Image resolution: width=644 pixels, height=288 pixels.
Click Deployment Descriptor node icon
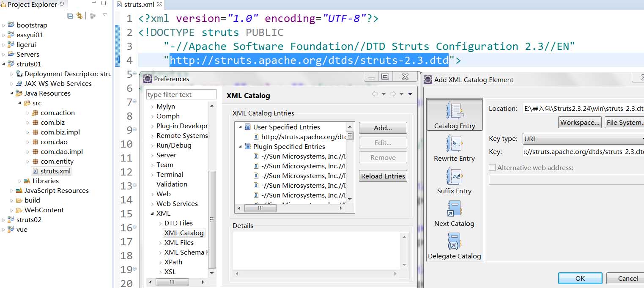coord(19,74)
